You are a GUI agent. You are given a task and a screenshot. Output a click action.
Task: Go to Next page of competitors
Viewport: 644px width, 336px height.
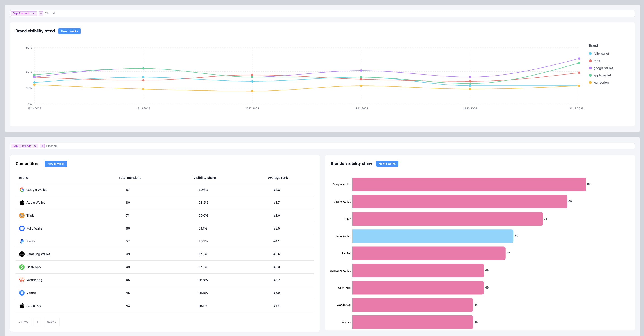tap(52, 322)
